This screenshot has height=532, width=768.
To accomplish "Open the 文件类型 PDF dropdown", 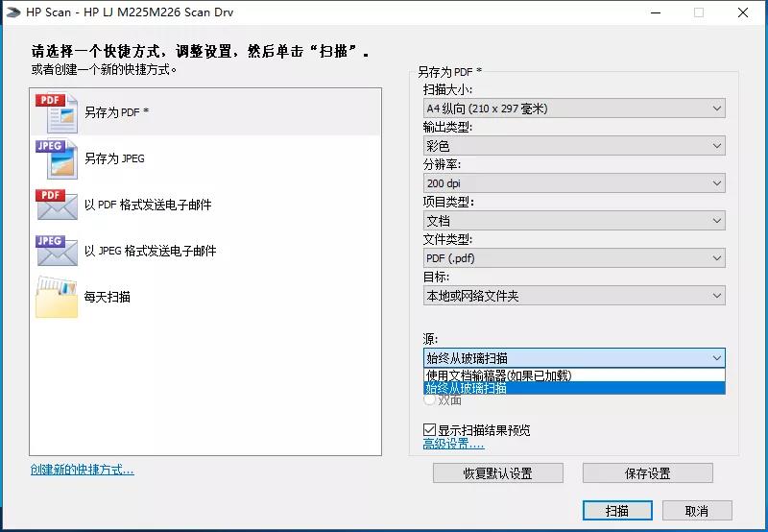I will click(x=574, y=258).
